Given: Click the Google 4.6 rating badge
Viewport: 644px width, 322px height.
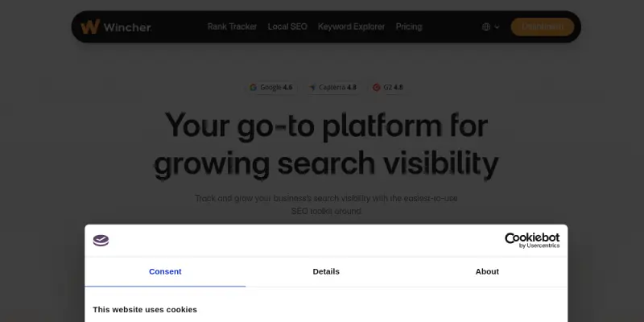Looking at the screenshot, I should pyautogui.click(x=271, y=88).
